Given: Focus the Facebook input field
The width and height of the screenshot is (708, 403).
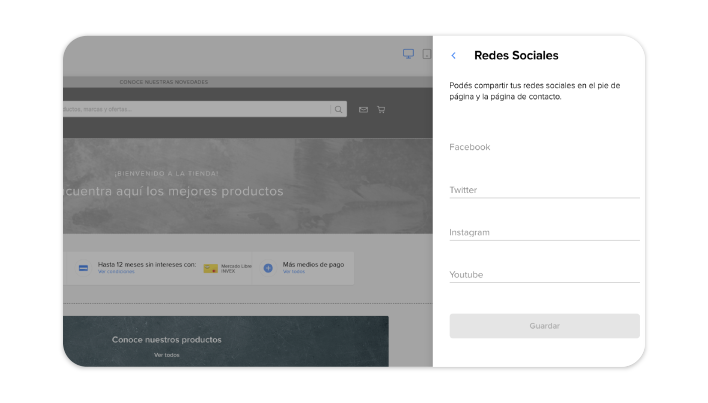Looking at the screenshot, I should 544,147.
